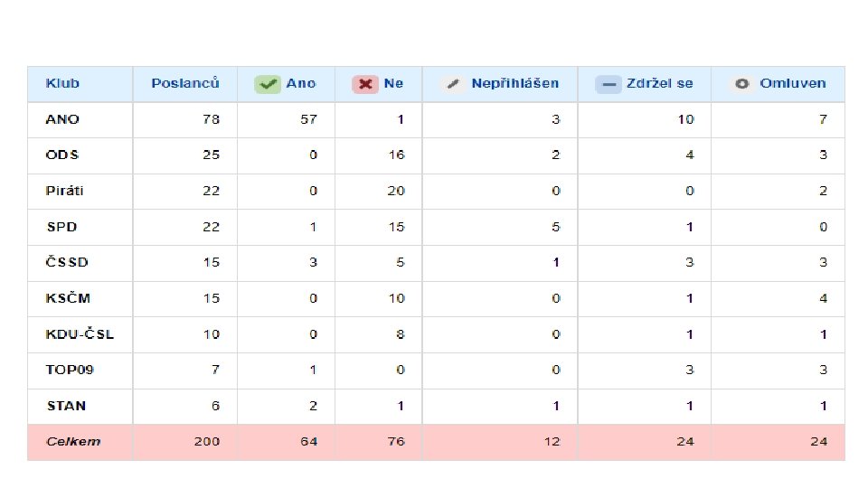Click the Zdržel se header text

[x=659, y=83]
